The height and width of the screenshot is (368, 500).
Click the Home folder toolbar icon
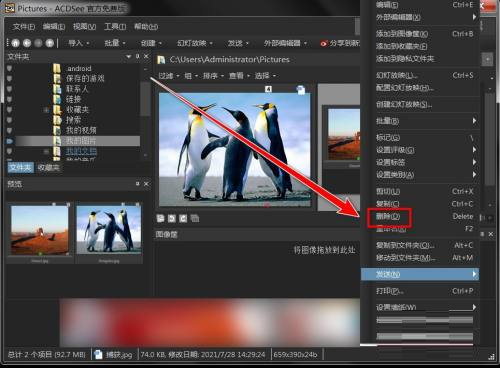coord(16,43)
